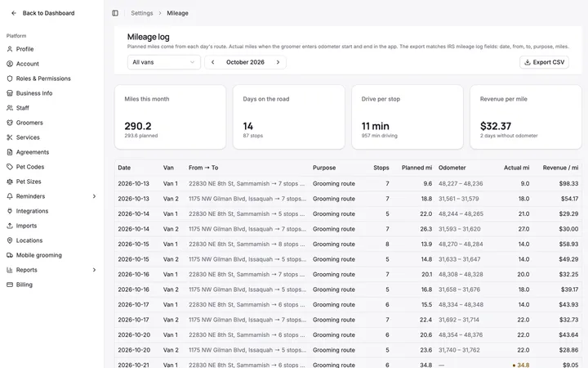Click the Locations pin icon
The height and width of the screenshot is (368, 588).
(x=10, y=240)
